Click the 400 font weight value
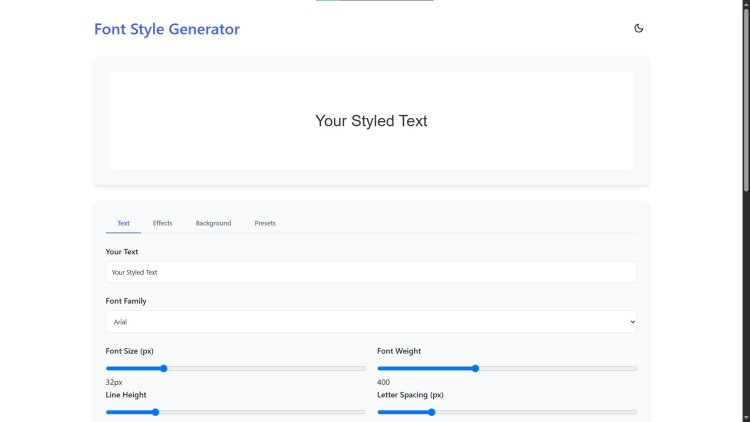Image resolution: width=750 pixels, height=422 pixels. 383,382
